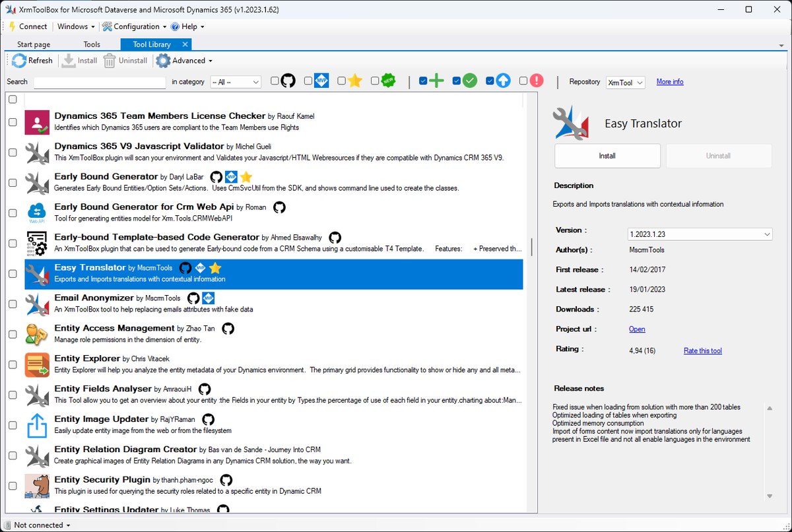Toggle the gold star filter checkbox
Image resolution: width=792 pixels, height=532 pixels.
(x=341, y=81)
